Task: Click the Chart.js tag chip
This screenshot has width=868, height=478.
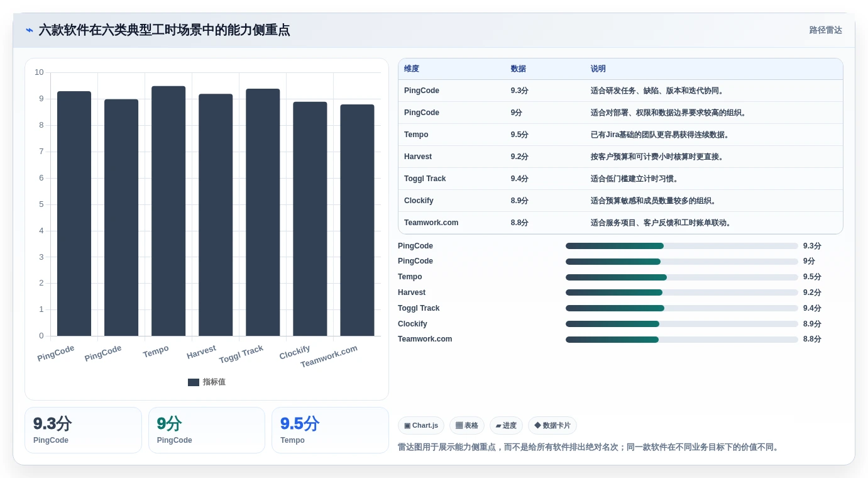Action: pos(421,426)
